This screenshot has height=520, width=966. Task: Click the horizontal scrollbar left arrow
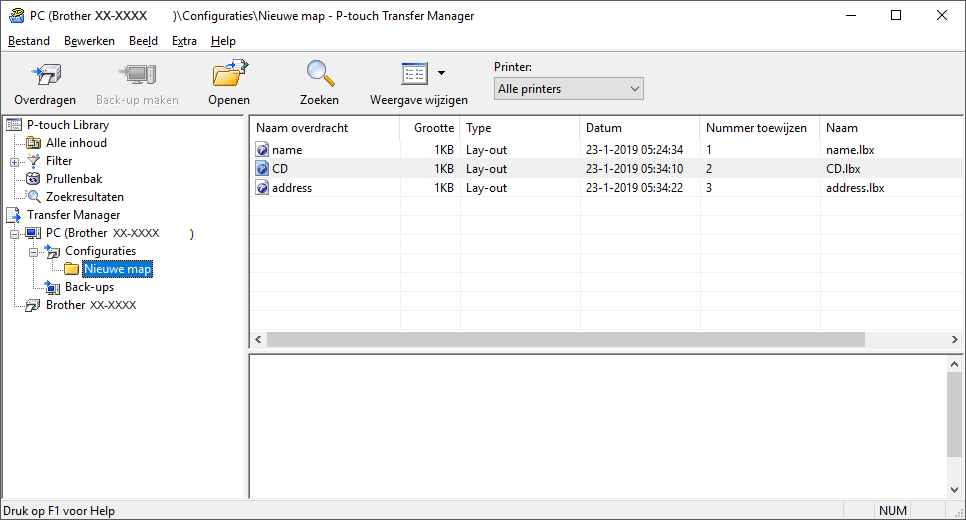258,339
